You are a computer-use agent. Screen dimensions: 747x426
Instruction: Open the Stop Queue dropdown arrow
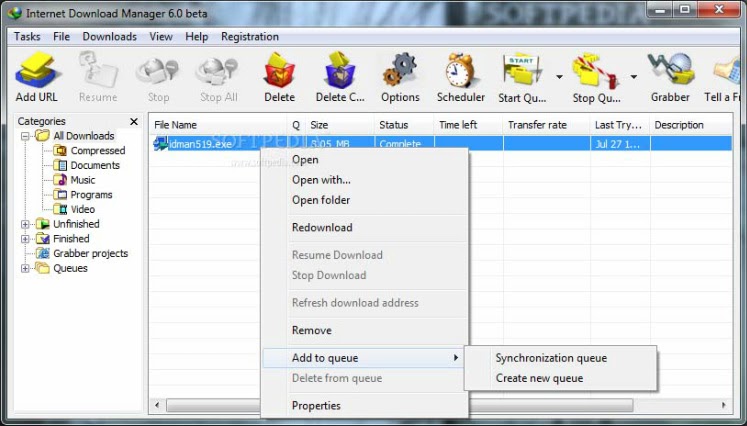634,77
